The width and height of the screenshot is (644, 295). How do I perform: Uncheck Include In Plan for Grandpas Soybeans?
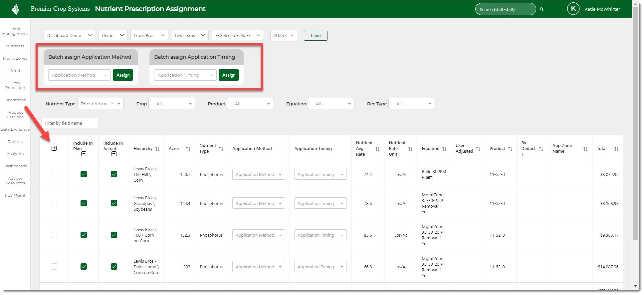pyautogui.click(x=84, y=203)
